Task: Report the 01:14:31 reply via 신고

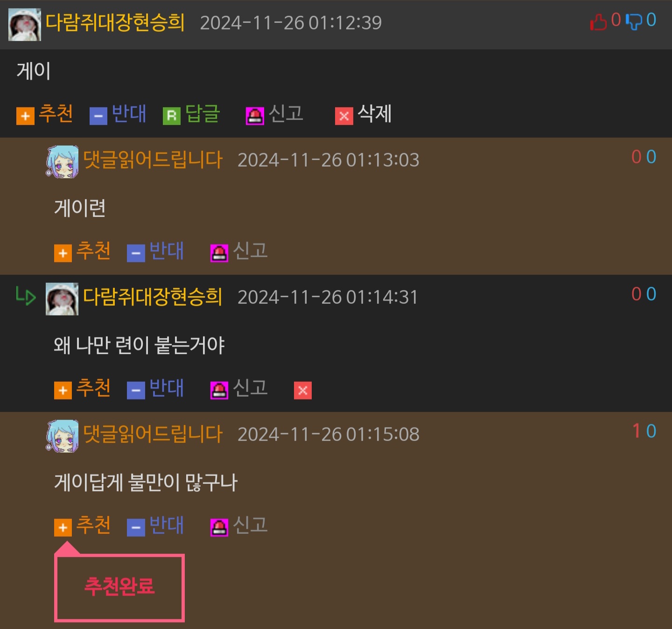Action: click(239, 389)
